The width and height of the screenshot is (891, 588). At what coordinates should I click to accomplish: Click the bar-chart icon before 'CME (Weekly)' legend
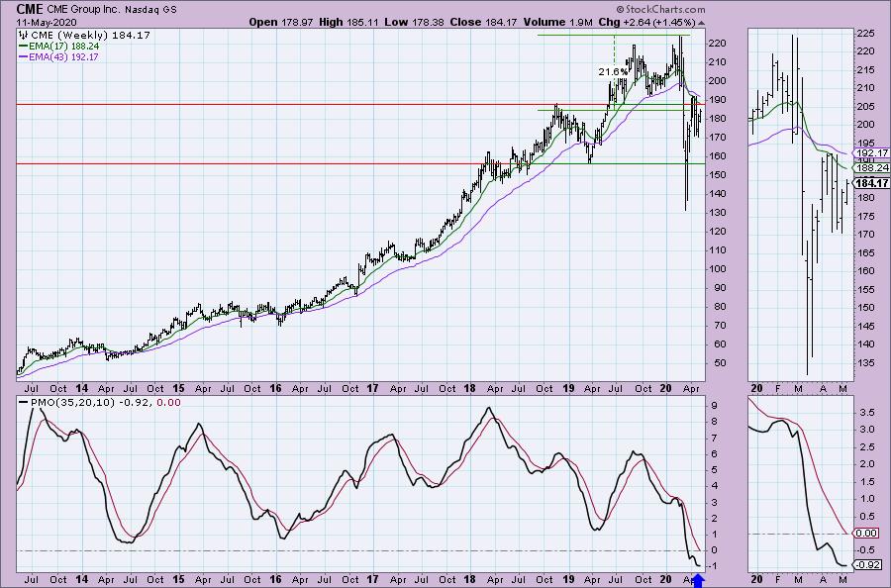[25, 35]
